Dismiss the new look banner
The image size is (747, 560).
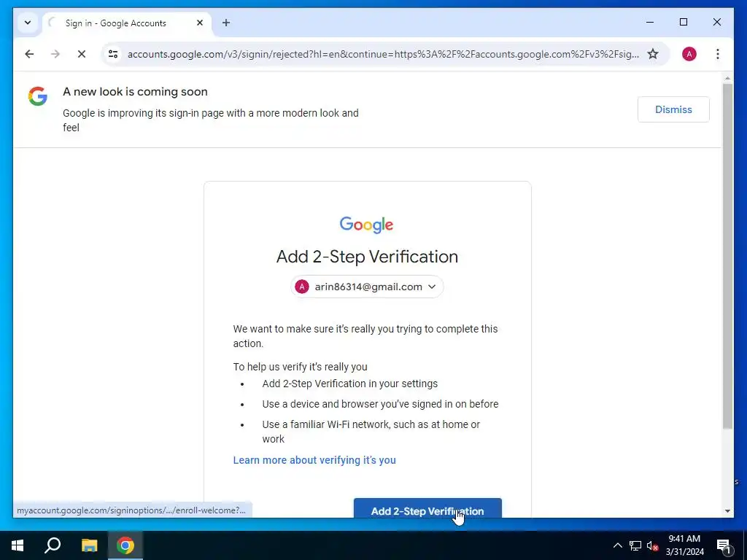click(x=673, y=109)
